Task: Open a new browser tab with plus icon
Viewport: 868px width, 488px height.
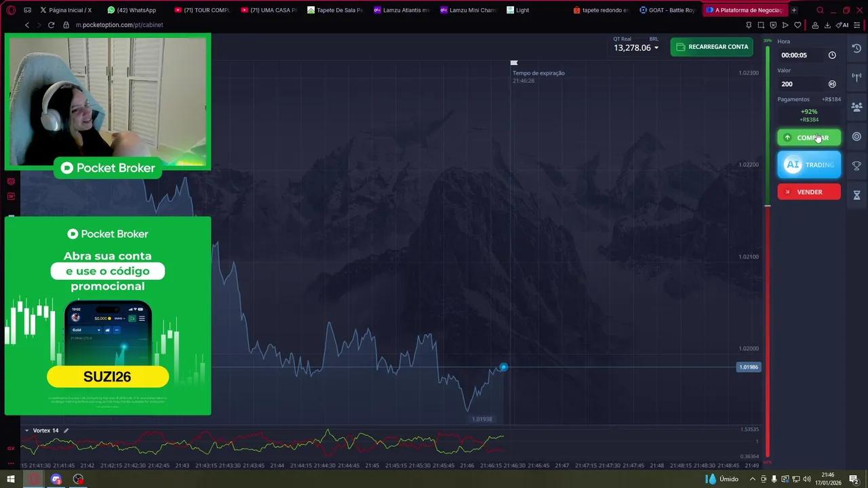Action: (x=794, y=10)
